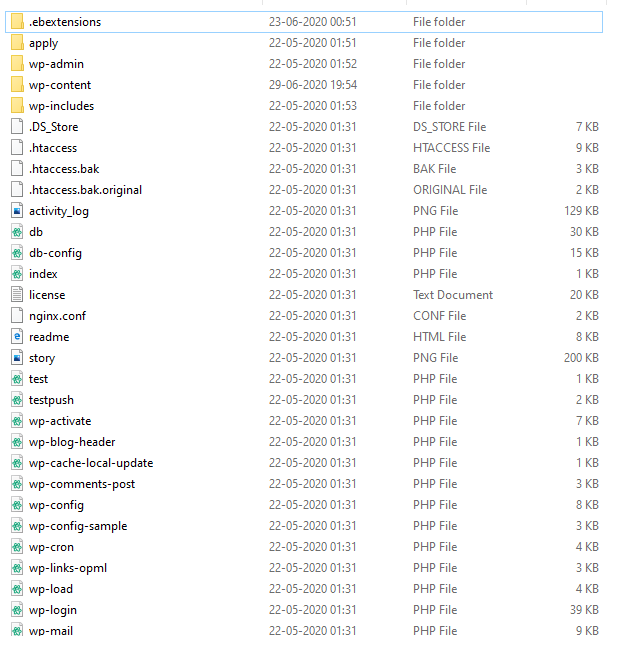Click the BAK File type cell

[435, 169]
